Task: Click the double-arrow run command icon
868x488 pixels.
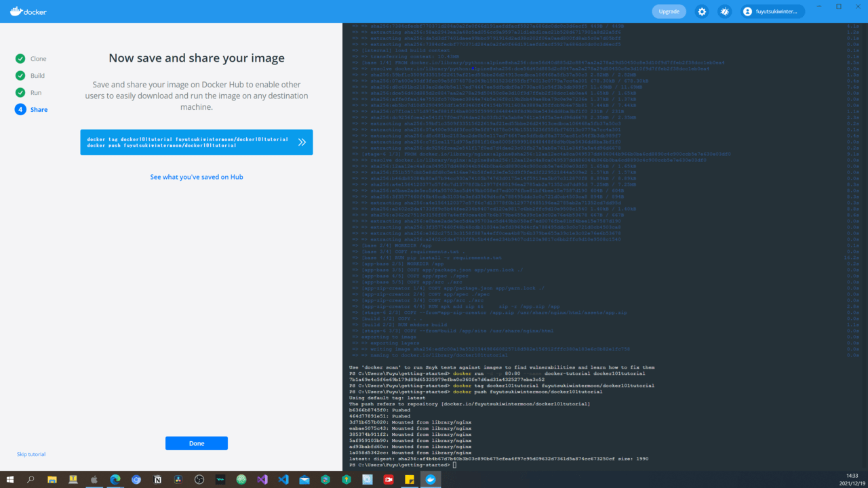Action: (x=302, y=142)
